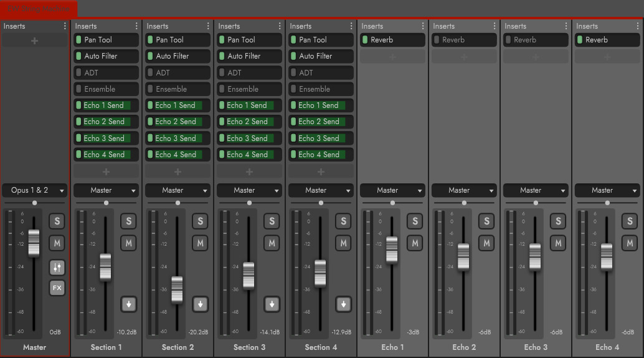The width and height of the screenshot is (644, 358).
Task: Add a new insert below Echo 4 Reverb
Action: coord(607,57)
